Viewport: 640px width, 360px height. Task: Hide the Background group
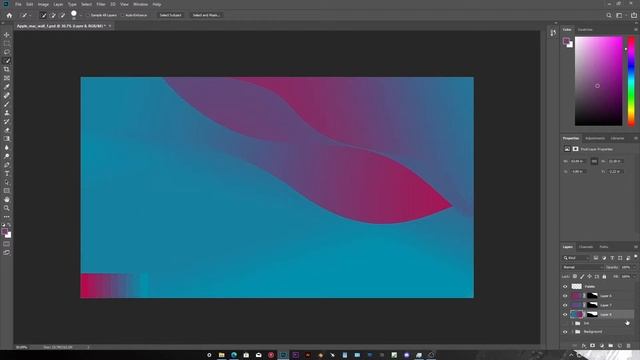(565, 332)
